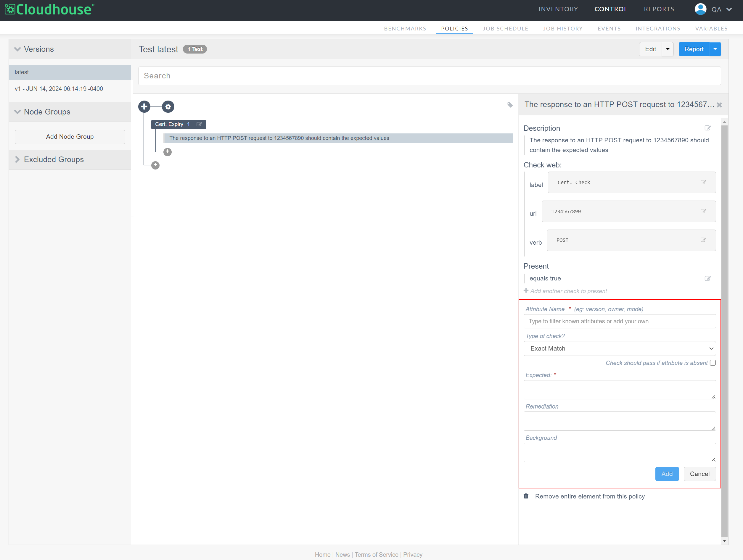
Task: Click the scrollbar down arrow
Action: pyautogui.click(x=724, y=540)
